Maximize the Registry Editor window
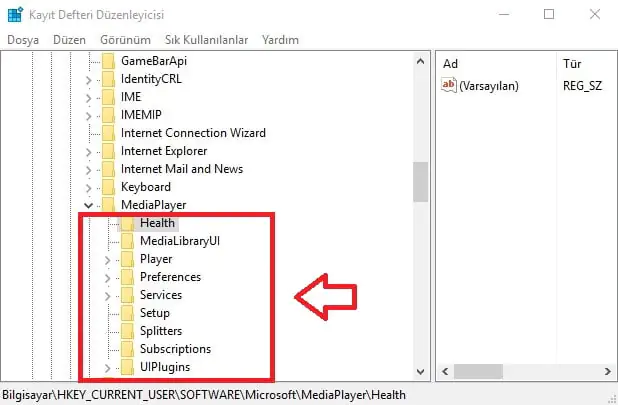Screen dimensions: 618x405 549,15
